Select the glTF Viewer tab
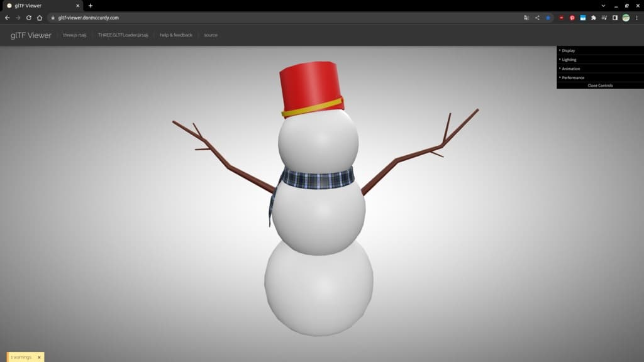644x362 pixels. pos(43,6)
